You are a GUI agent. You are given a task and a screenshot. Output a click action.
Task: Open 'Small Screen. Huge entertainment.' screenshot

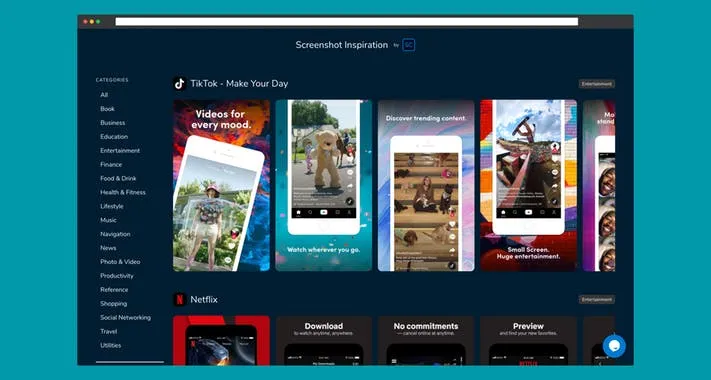pyautogui.click(x=529, y=185)
